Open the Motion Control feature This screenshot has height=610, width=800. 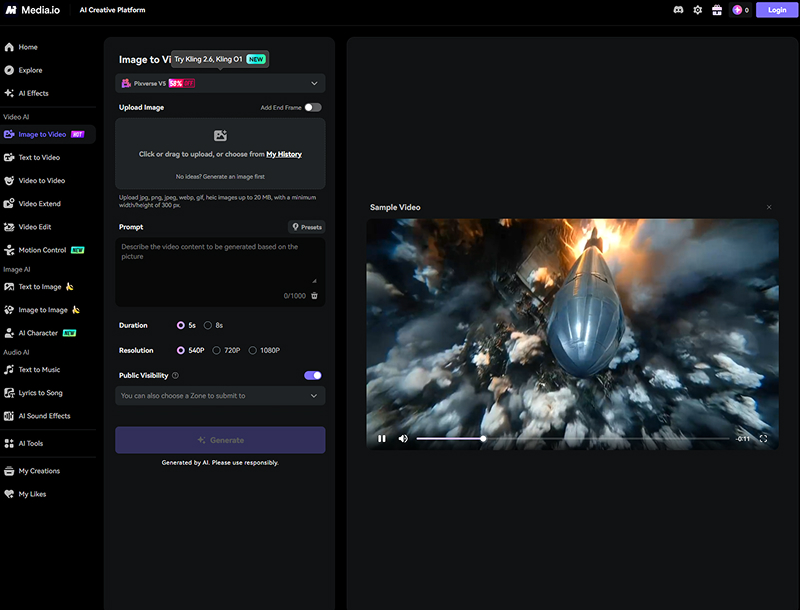pyautogui.click(x=50, y=250)
